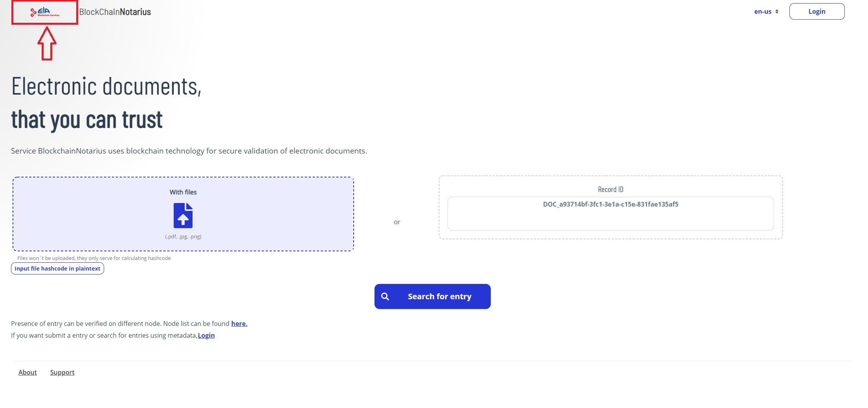868x408 pixels.
Task: Focus the Record ID input field
Action: coord(610,213)
